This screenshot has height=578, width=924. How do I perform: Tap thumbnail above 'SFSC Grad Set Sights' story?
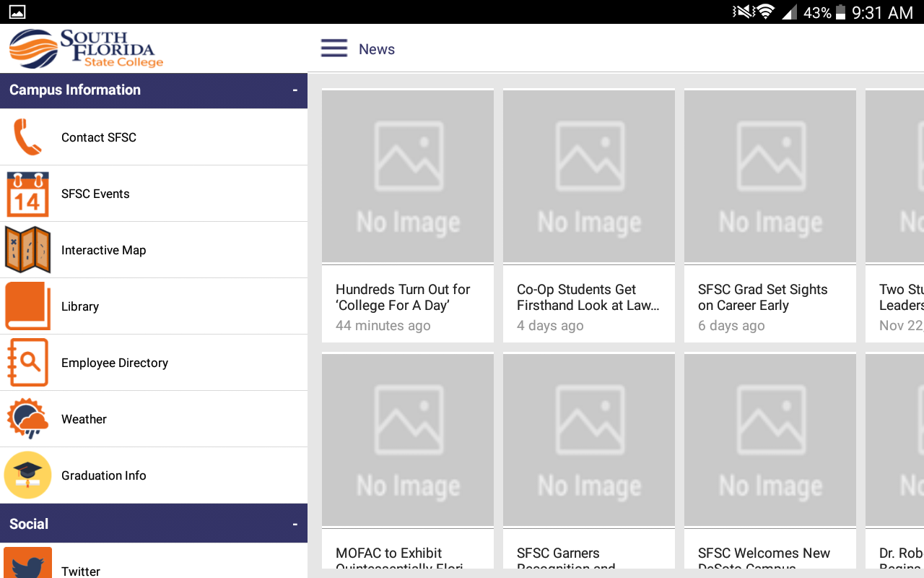pos(770,176)
